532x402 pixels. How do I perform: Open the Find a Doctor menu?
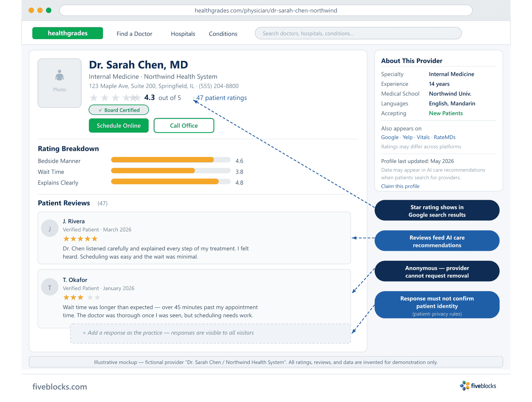134,34
